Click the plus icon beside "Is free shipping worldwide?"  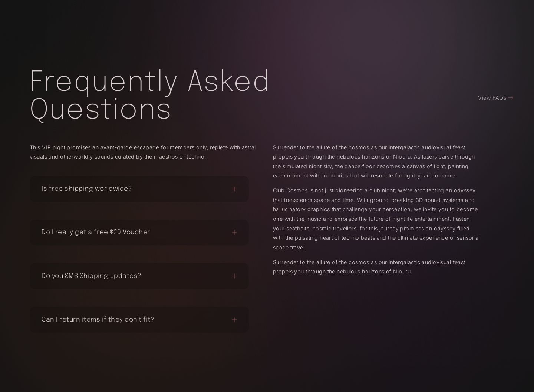tap(234, 189)
